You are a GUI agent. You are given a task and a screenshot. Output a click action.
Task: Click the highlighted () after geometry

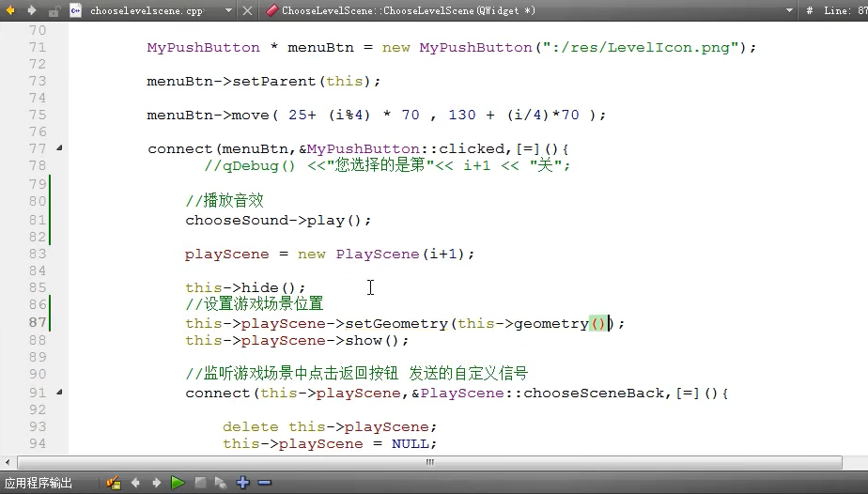click(598, 323)
